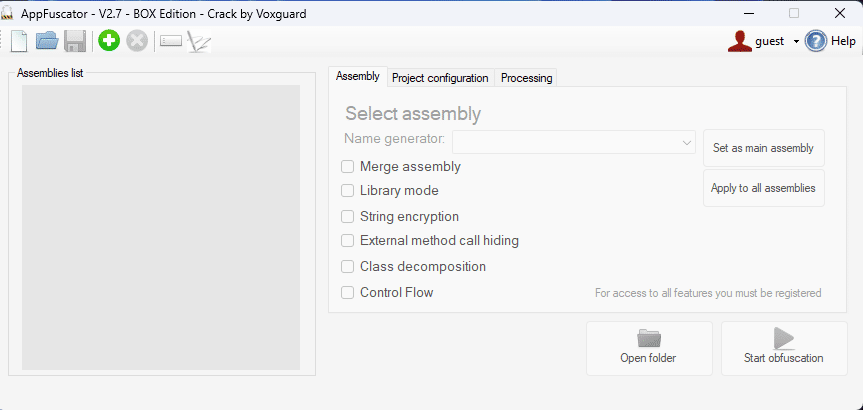The width and height of the screenshot is (863, 410).
Task: Click the rename label toolbar icon
Action: click(x=171, y=41)
